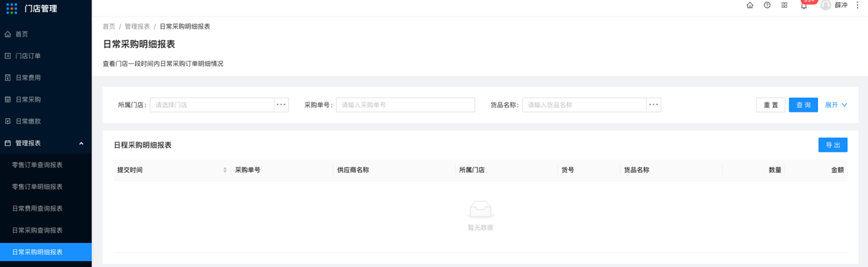
Task: Click the 金额 column header
Action: tap(837, 170)
